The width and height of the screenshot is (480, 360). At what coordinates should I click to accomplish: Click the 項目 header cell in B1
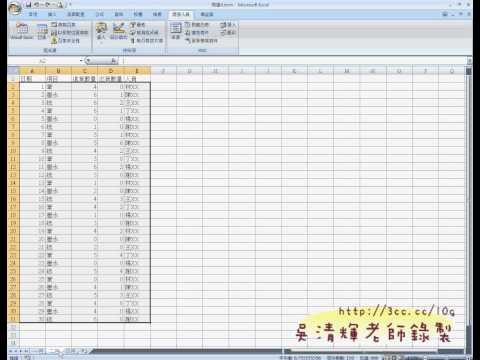point(58,79)
